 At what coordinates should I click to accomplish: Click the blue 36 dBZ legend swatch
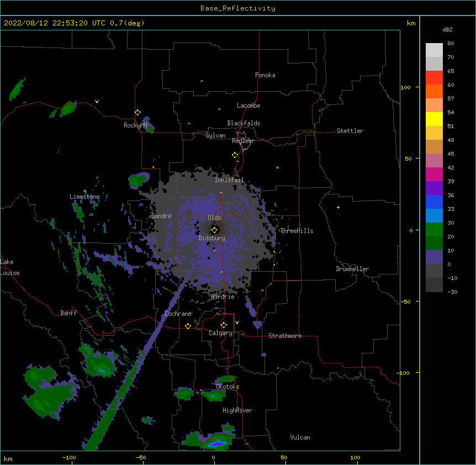click(x=434, y=202)
